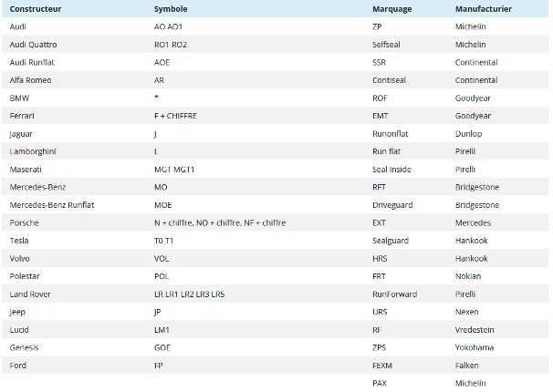Click the Symbole column header
The image size is (553, 392).
[x=171, y=9]
